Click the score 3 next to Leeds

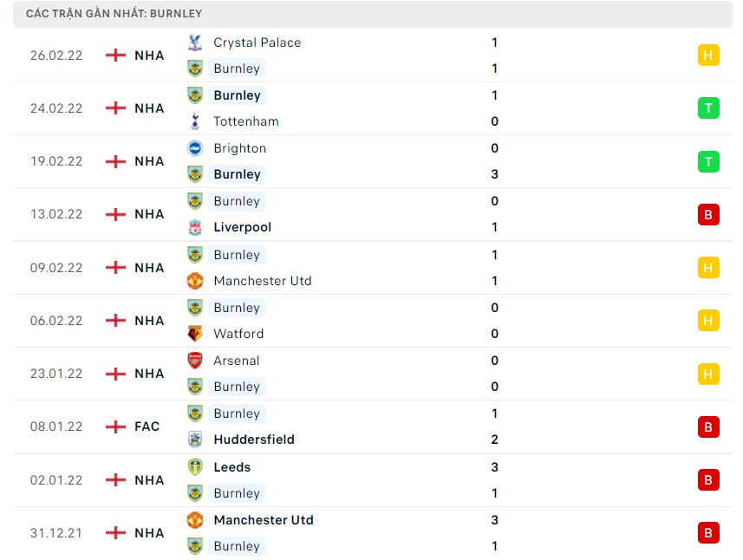click(x=494, y=466)
